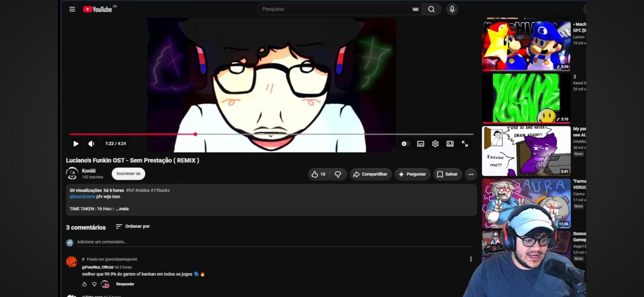Viewport: 644px width, 297px height.
Task: Dislike the garten of banban comment
Action: click(x=94, y=284)
